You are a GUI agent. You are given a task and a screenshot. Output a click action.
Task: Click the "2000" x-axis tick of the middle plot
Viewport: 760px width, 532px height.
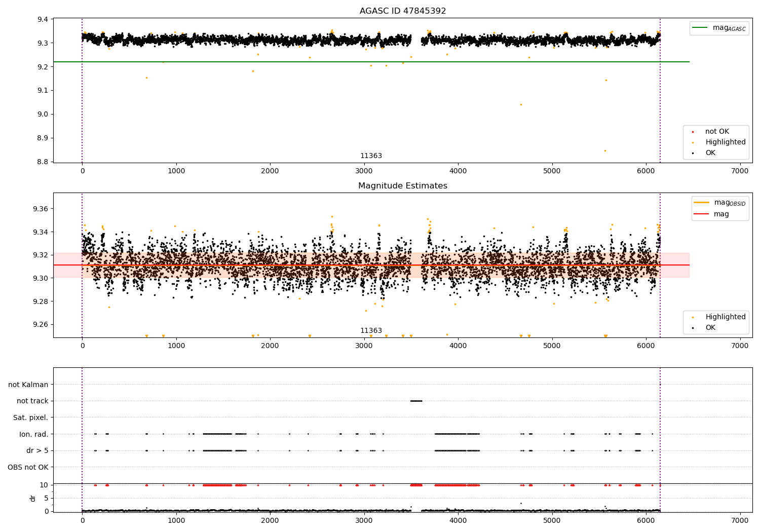(x=270, y=346)
